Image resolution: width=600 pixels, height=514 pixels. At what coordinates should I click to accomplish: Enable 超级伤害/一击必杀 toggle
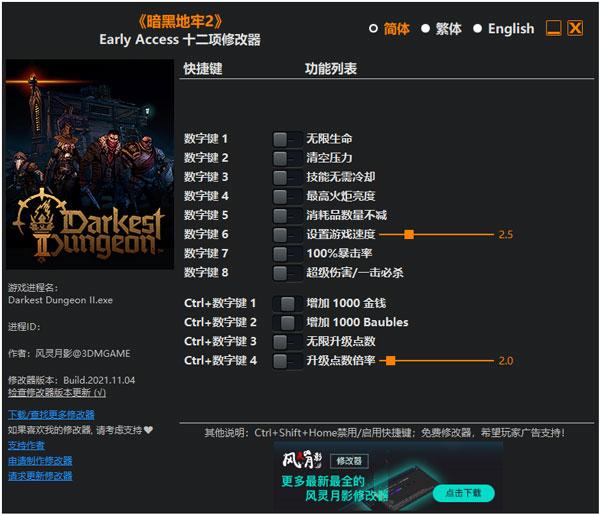point(286,272)
